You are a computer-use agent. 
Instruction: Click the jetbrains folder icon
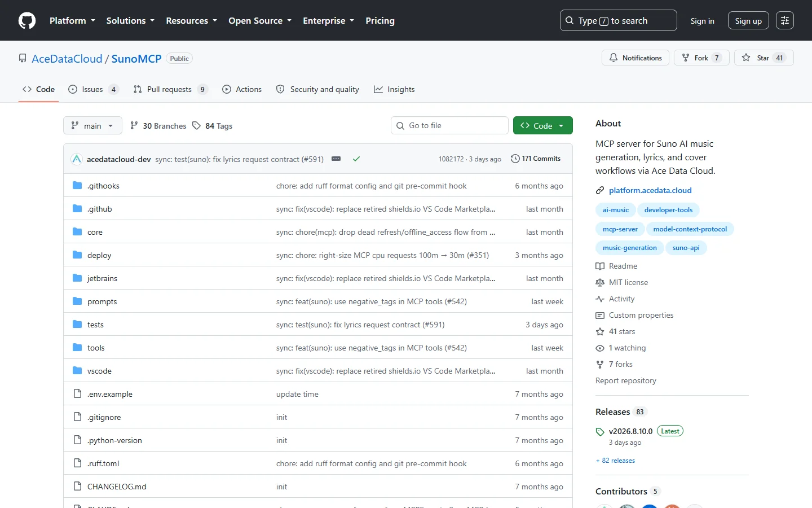click(x=77, y=278)
